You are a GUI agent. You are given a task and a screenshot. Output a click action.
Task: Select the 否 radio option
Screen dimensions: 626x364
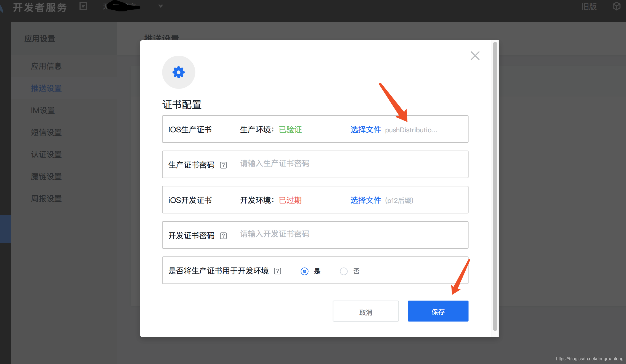click(344, 271)
